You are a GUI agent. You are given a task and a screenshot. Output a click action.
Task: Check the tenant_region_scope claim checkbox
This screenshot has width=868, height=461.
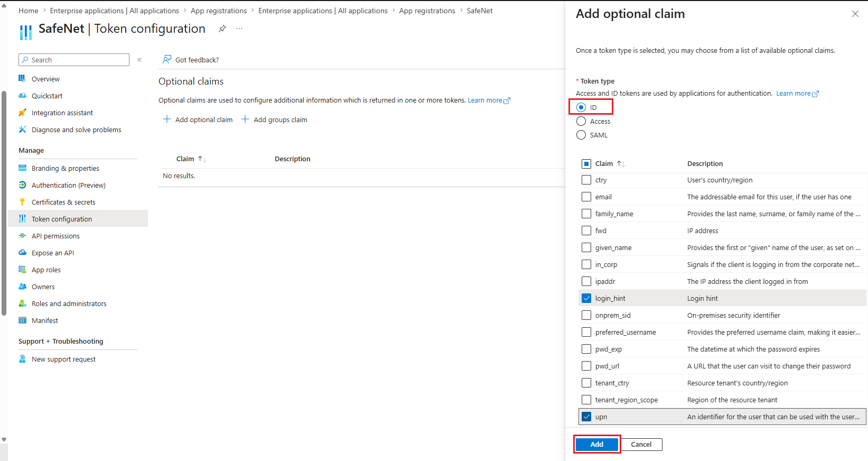[586, 400]
